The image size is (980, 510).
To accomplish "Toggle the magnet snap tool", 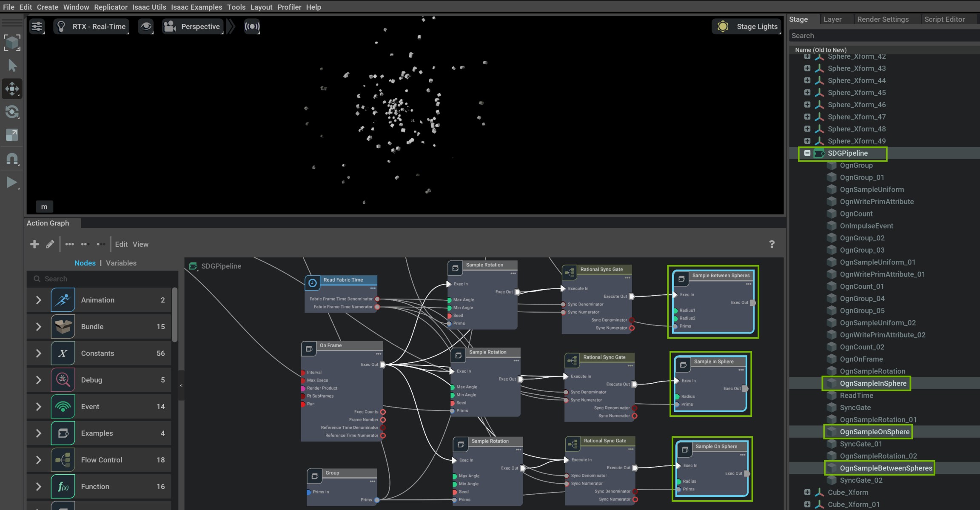I will click(x=12, y=159).
